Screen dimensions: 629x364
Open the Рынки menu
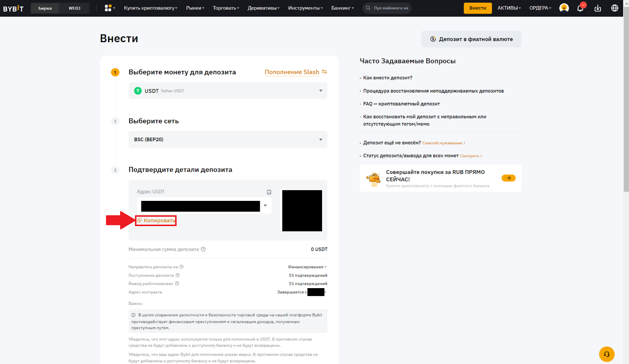point(195,8)
